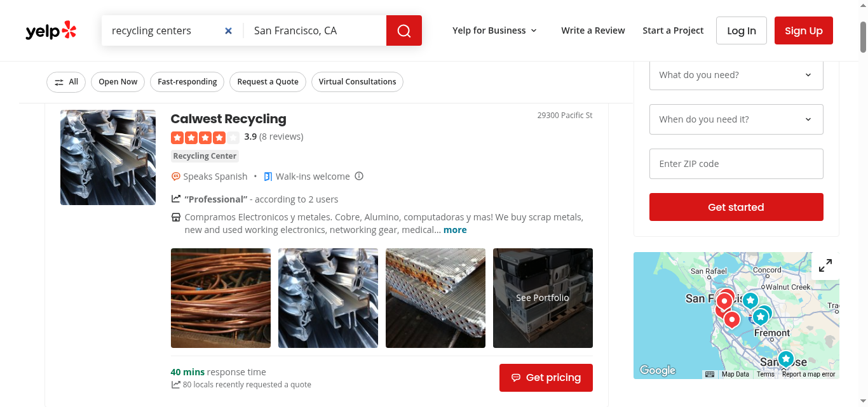Open the Calwest Recycling business page
868x407 pixels.
[x=228, y=119]
